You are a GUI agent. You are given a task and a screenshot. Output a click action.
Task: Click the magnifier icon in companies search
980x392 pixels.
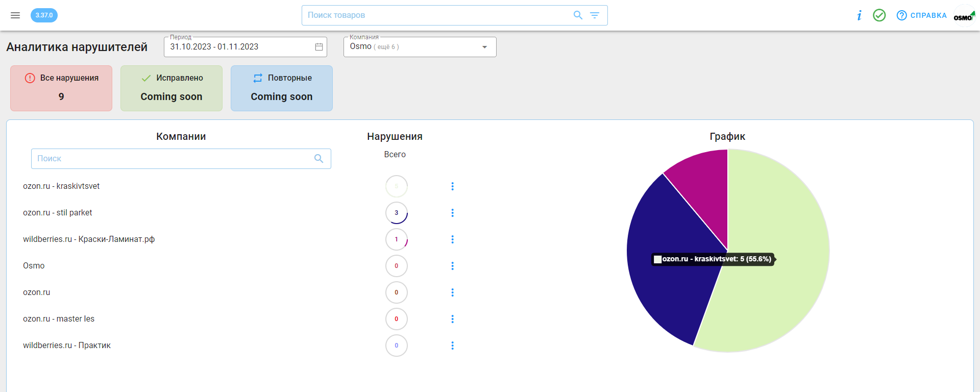[x=318, y=159]
